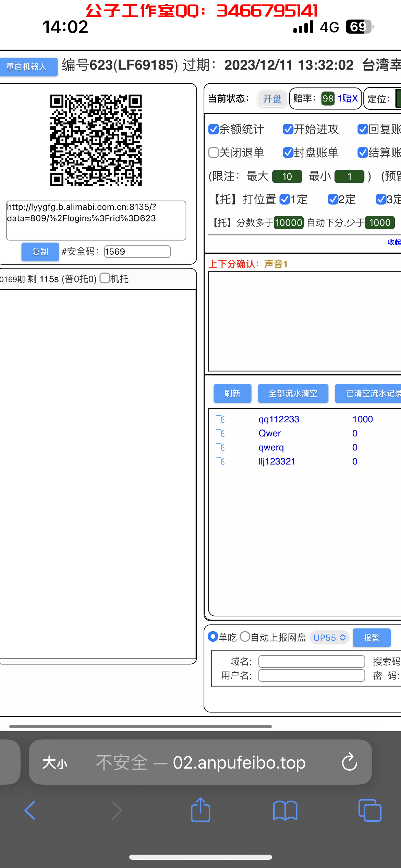
Task: Click the 全部流水清空 button
Action: [x=293, y=393]
